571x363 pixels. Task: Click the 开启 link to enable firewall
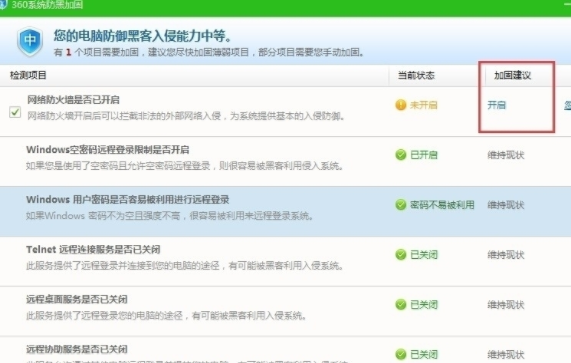point(496,105)
